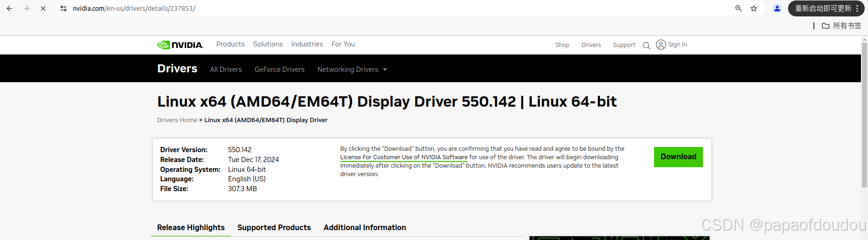
Task: Click the release date Tue Dec 17, 2024
Action: coord(253,160)
